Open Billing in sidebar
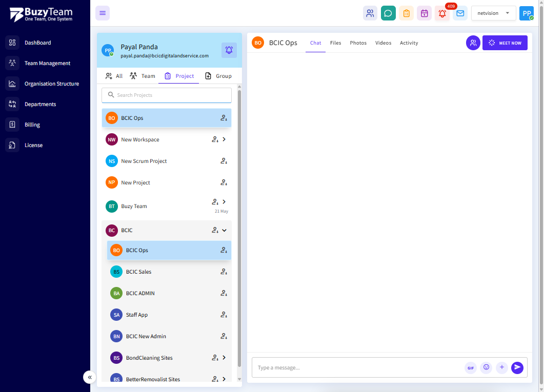This screenshot has height=392, width=544. [32, 125]
